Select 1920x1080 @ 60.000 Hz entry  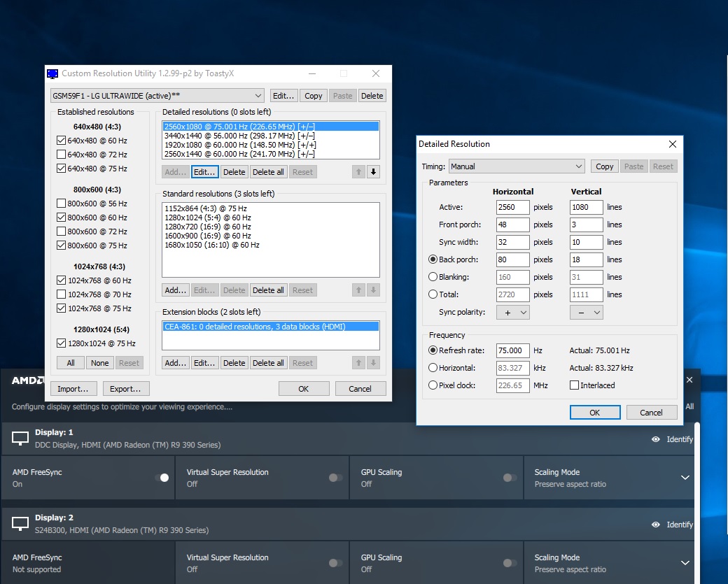271,145
